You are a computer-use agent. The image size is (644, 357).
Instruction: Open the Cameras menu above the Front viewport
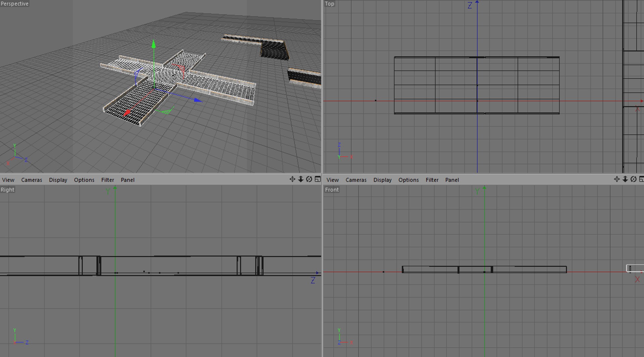click(x=356, y=180)
